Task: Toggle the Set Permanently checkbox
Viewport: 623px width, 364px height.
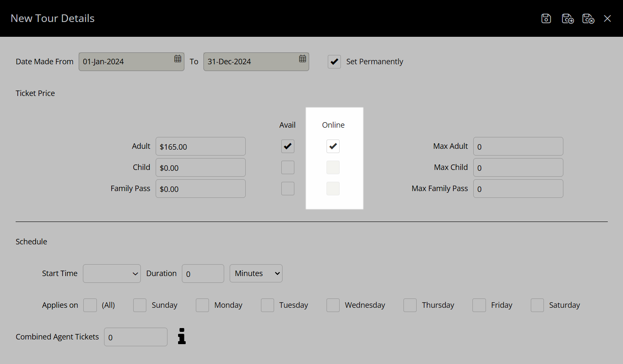Action: pos(334,62)
